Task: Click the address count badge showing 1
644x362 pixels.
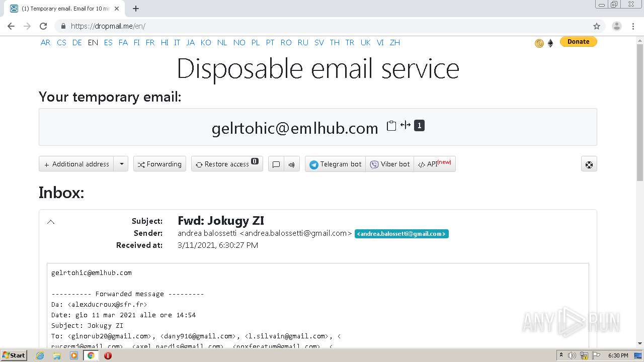Action: click(x=419, y=126)
